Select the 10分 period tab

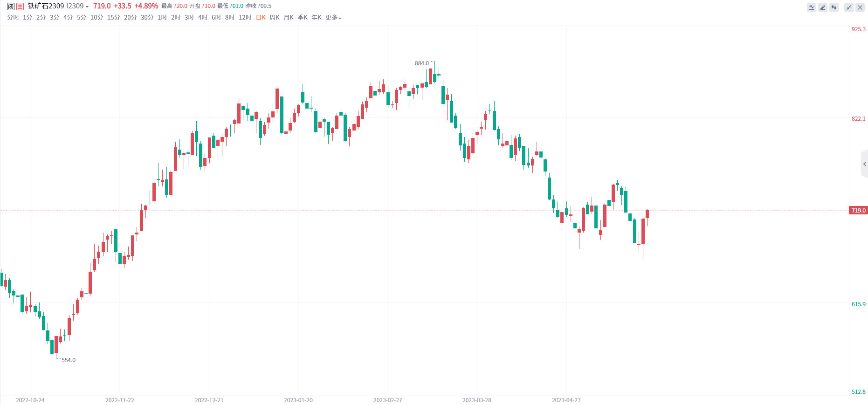click(x=97, y=18)
